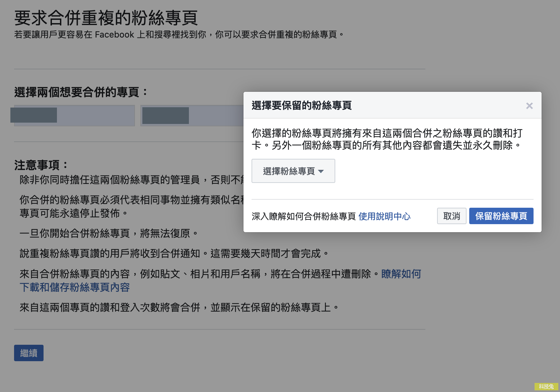This screenshot has width=560, height=392.
Task: Click the sentence starting with 來自這兩個專頁的讚
Action: coord(179,307)
